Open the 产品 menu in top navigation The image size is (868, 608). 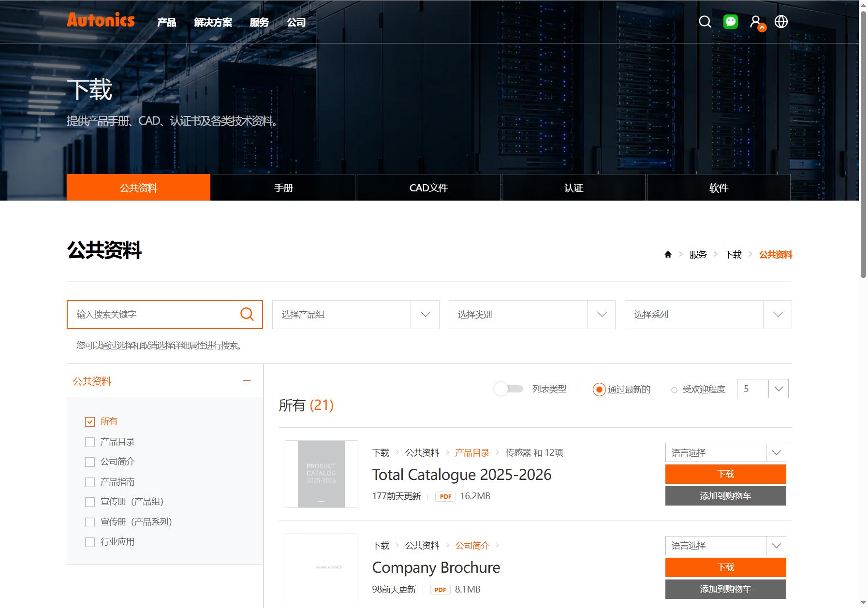click(166, 22)
